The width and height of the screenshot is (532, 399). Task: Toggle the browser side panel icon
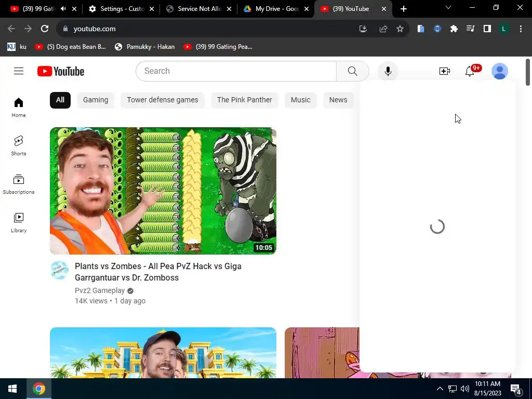pyautogui.click(x=487, y=29)
